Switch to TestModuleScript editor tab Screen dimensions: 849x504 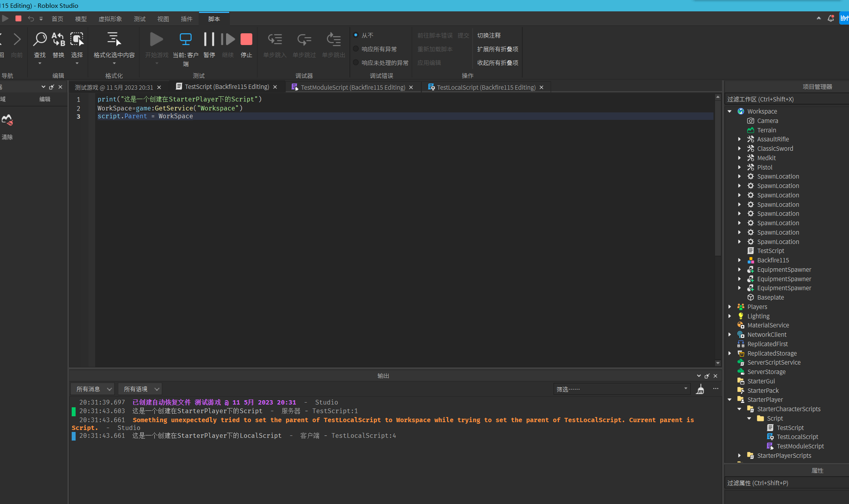(353, 87)
